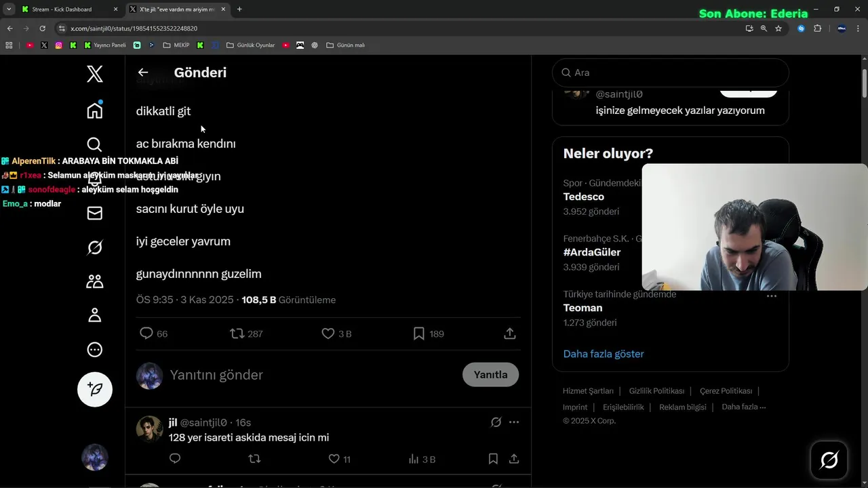The image size is (868, 488).
Task: Like the main post (3 B likes)
Action: point(328,333)
